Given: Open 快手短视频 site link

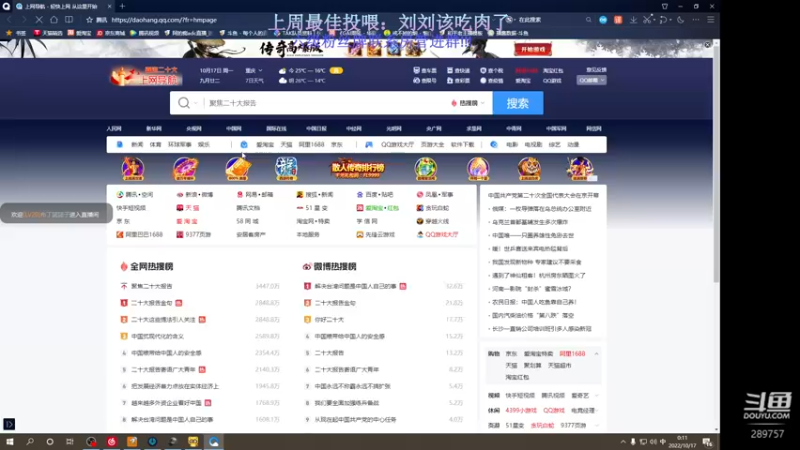Looking at the screenshot, I should pos(131,208).
